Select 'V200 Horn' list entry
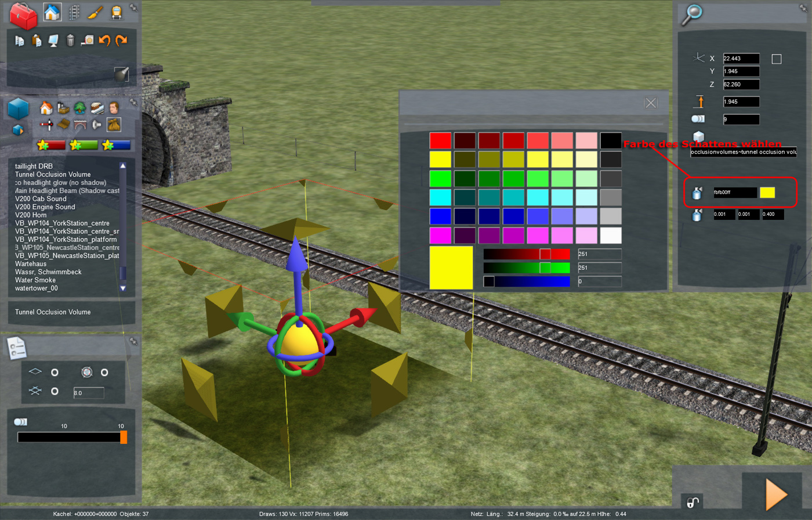The width and height of the screenshot is (812, 520). tap(31, 215)
